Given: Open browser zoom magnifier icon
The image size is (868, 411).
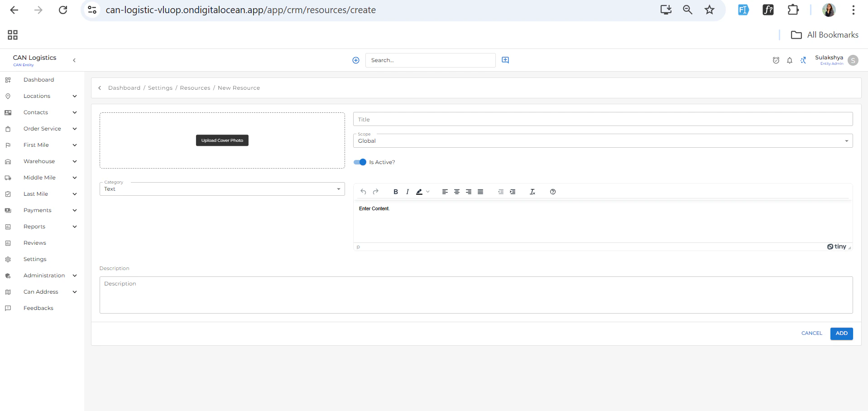Looking at the screenshot, I should coord(687,10).
